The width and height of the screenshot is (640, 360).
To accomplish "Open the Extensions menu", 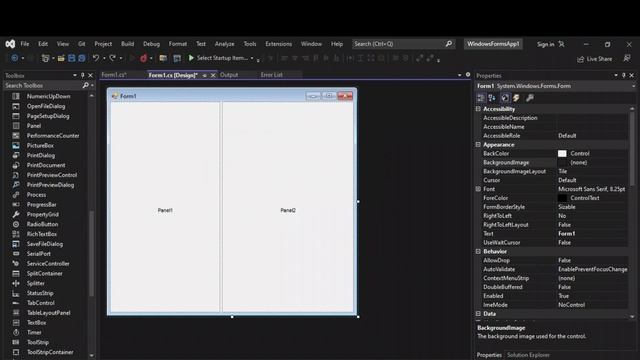I will click(x=278, y=44).
